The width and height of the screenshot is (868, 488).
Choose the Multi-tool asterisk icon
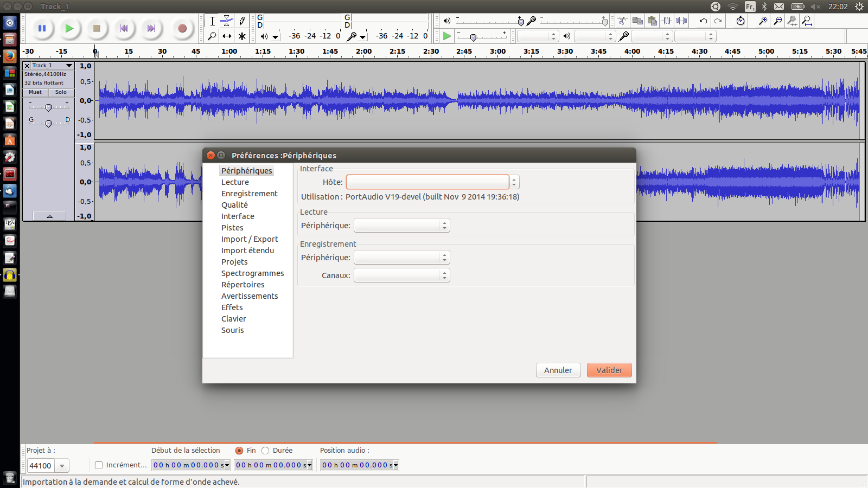pyautogui.click(x=242, y=36)
